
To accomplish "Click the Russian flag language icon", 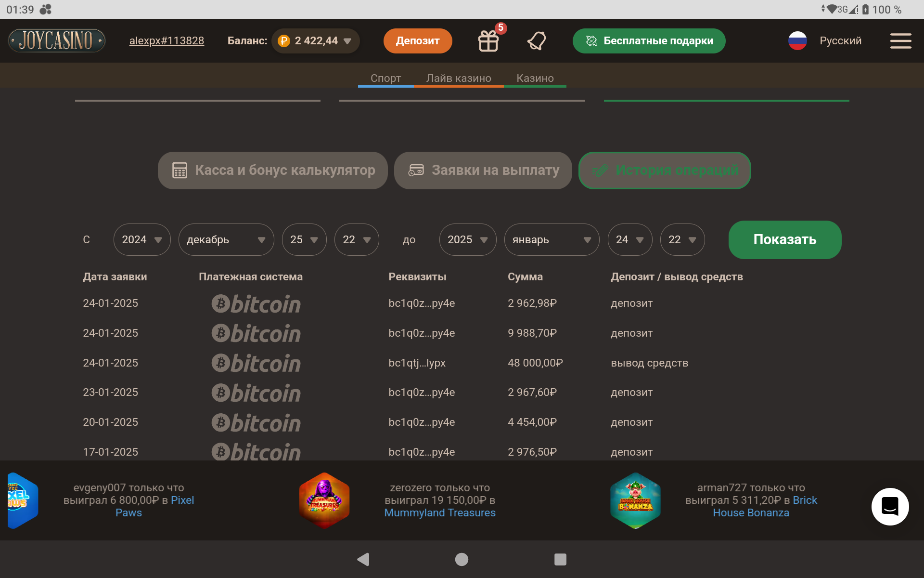I will tap(797, 41).
